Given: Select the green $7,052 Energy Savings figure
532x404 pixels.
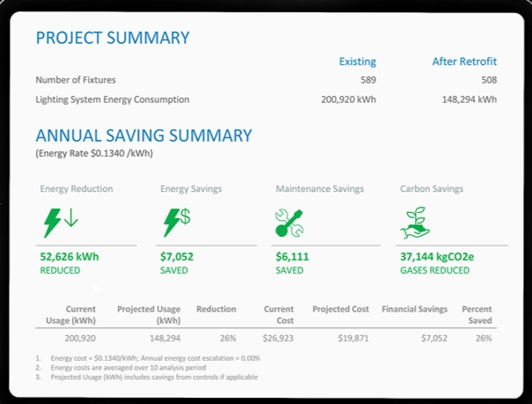Looking at the screenshot, I should [x=177, y=257].
